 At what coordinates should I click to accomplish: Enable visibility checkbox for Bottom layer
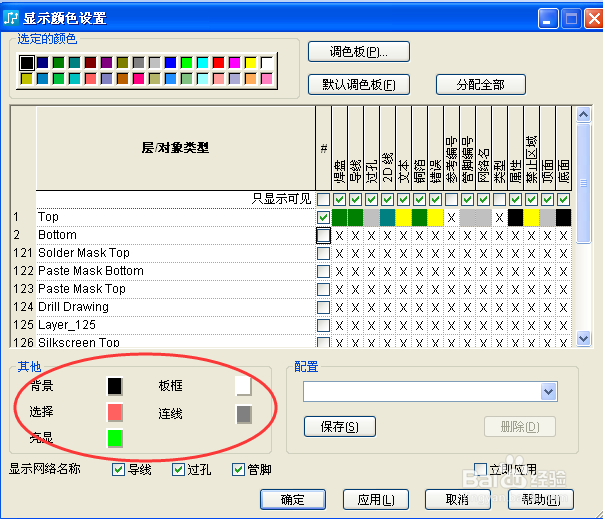point(323,235)
